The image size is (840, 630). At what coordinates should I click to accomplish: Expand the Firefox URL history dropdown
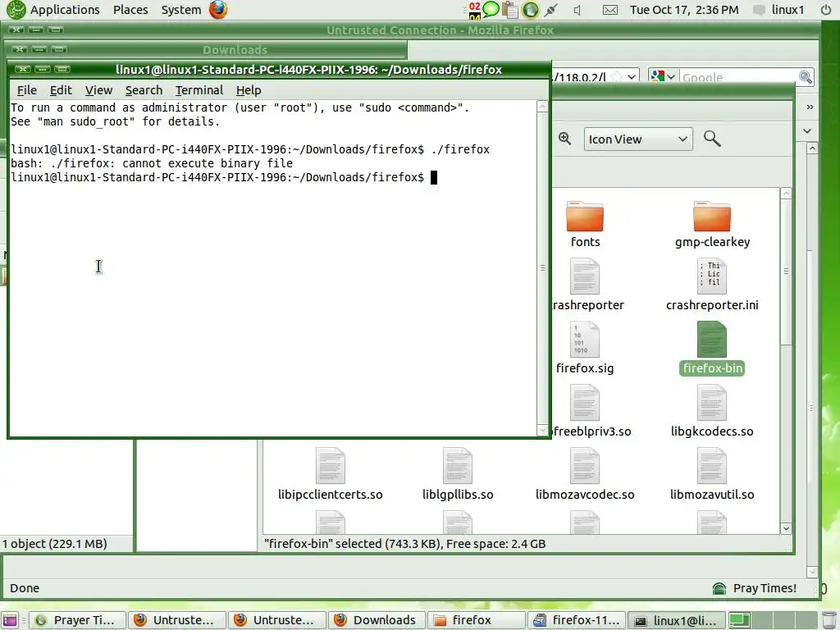[x=632, y=77]
